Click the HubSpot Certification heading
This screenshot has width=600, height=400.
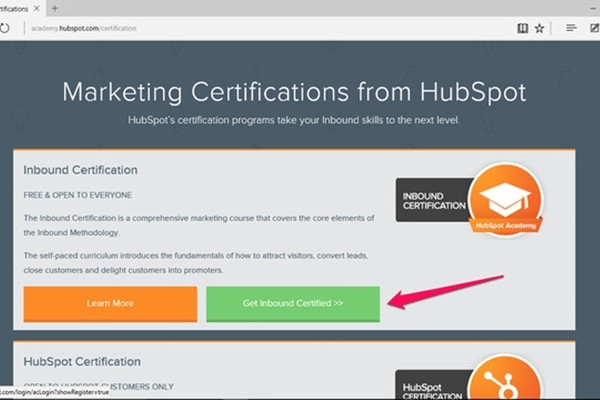pos(82,362)
